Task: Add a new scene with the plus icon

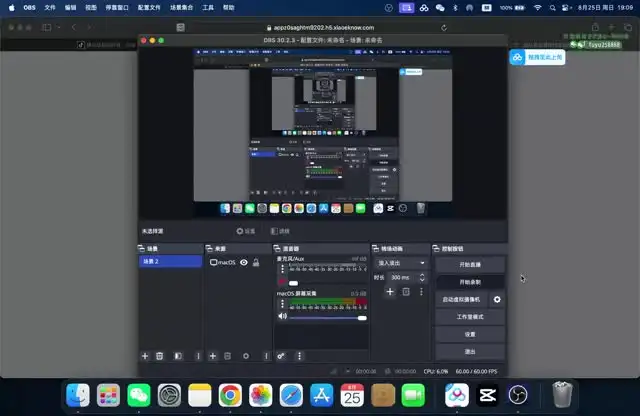Action: [x=145, y=355]
